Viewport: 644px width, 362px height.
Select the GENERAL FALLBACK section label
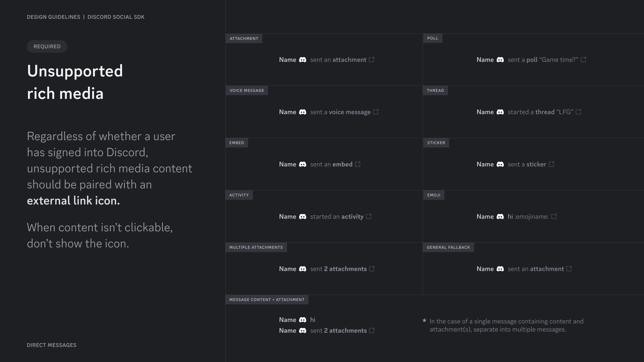448,247
